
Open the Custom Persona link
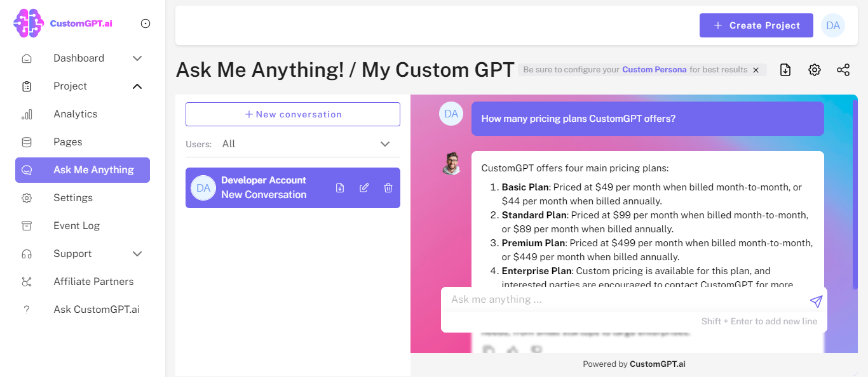(654, 70)
